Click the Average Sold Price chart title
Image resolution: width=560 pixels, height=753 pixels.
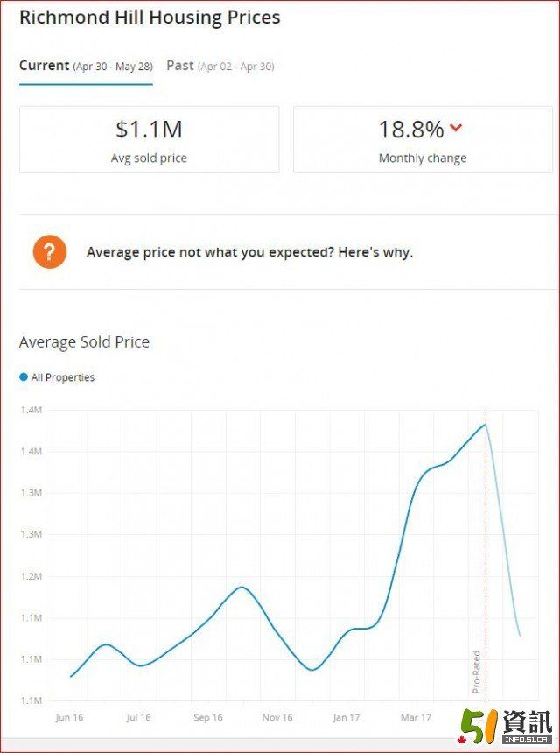(84, 342)
